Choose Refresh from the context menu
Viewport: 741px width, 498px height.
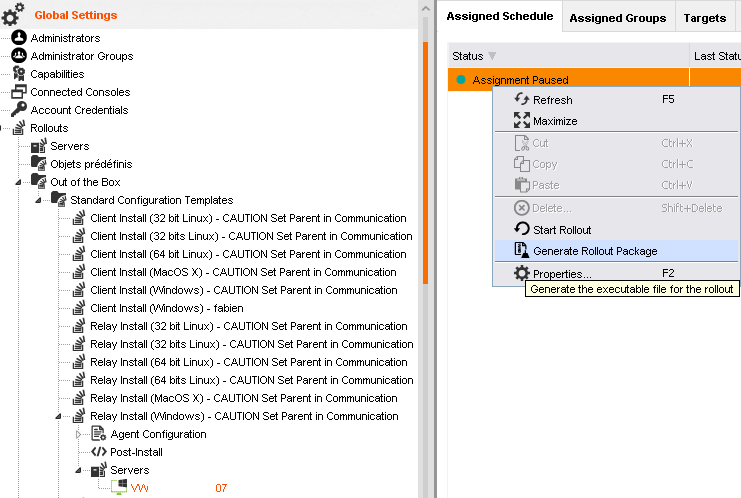[x=616, y=100]
